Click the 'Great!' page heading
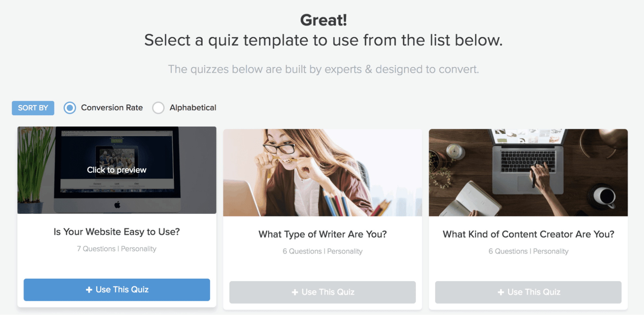This screenshot has height=315, width=644. pos(323,20)
